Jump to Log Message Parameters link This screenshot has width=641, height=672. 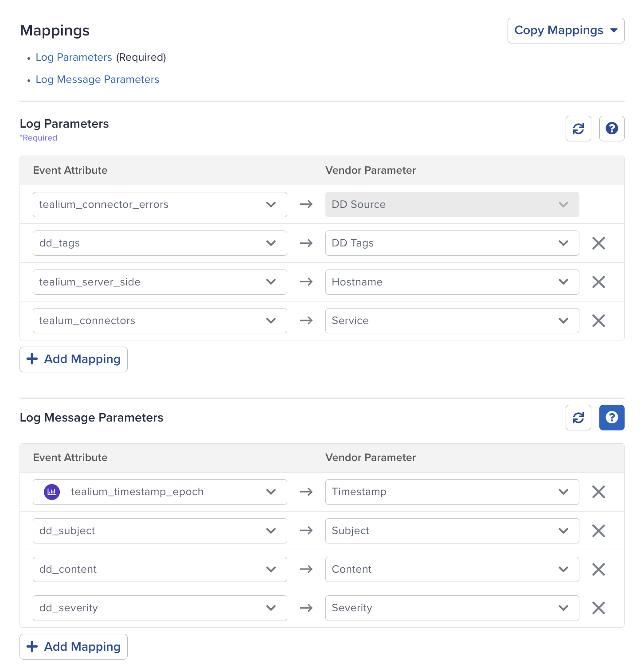pyautogui.click(x=97, y=79)
